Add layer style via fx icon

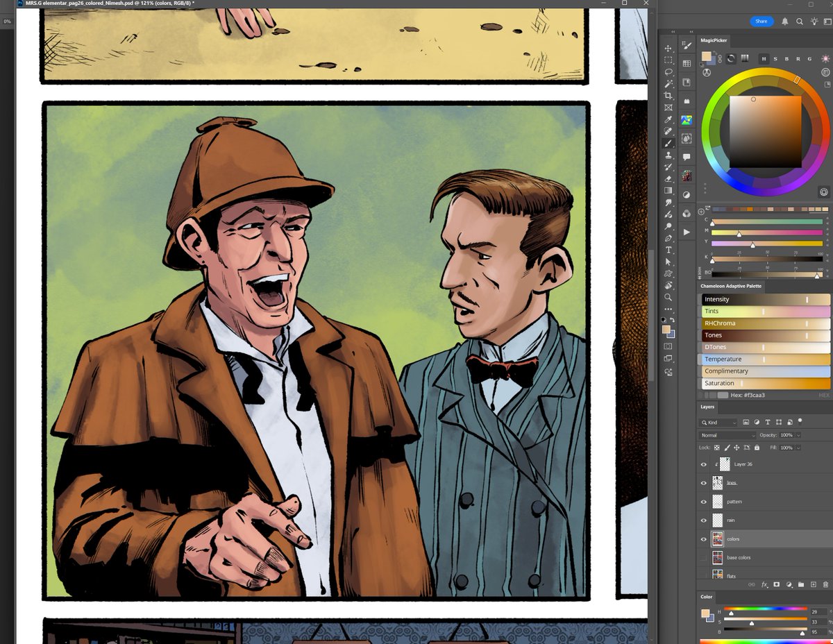coord(764,585)
